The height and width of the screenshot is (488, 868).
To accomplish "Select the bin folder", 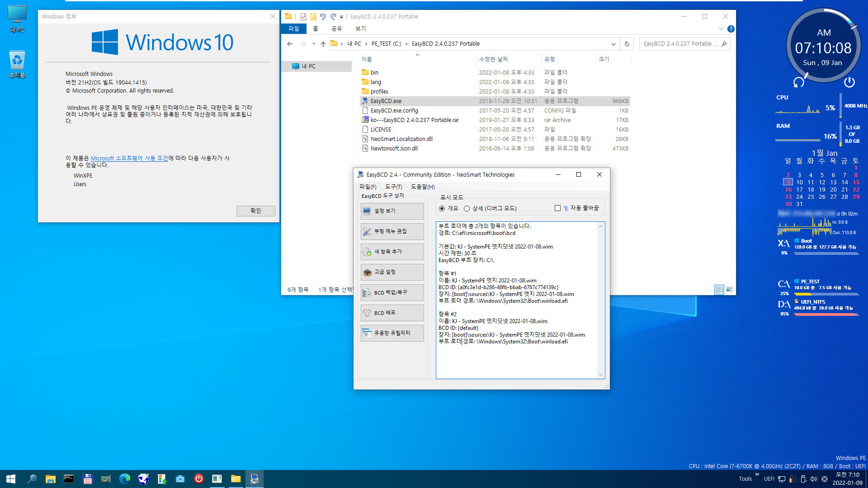I will (x=495, y=72).
